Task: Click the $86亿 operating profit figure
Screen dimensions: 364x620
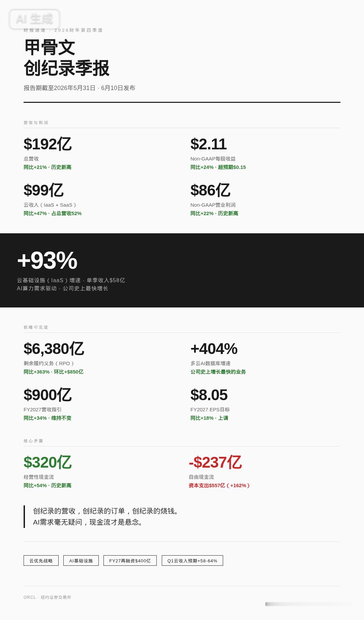Action: tap(210, 190)
